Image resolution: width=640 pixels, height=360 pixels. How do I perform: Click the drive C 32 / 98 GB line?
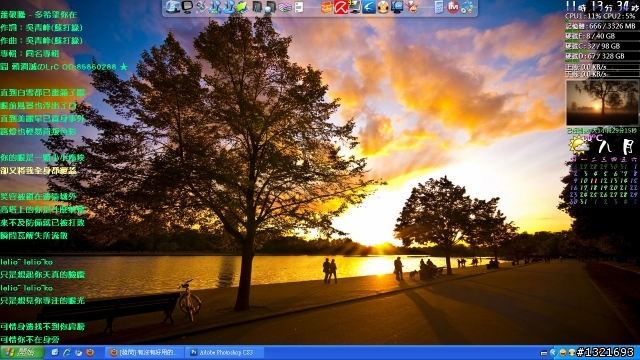(x=593, y=46)
